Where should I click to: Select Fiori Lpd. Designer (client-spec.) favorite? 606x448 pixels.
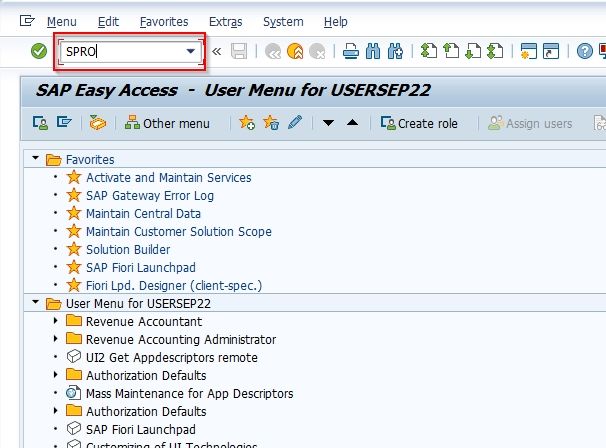(174, 285)
